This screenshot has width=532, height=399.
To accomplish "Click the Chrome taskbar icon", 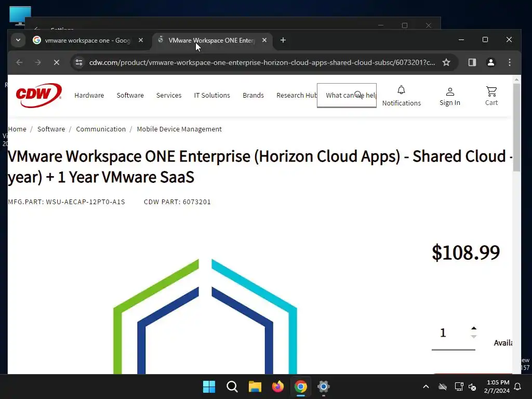I will (x=301, y=387).
